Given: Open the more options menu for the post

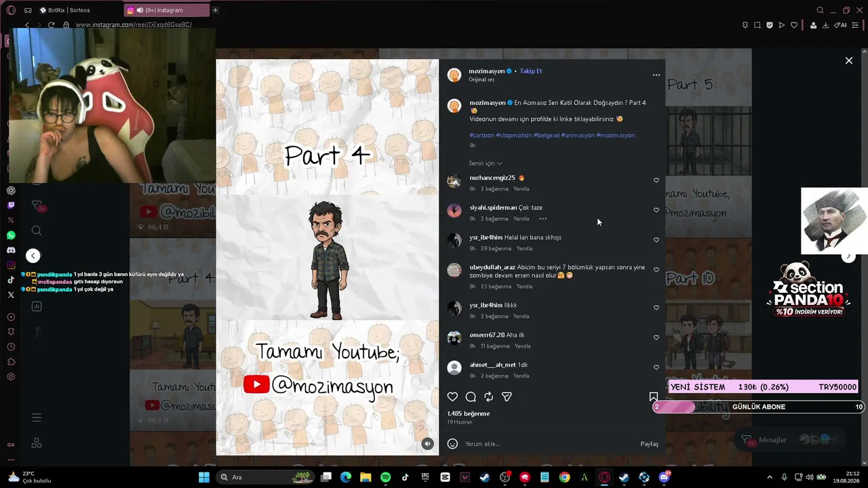Looking at the screenshot, I should click(656, 75).
